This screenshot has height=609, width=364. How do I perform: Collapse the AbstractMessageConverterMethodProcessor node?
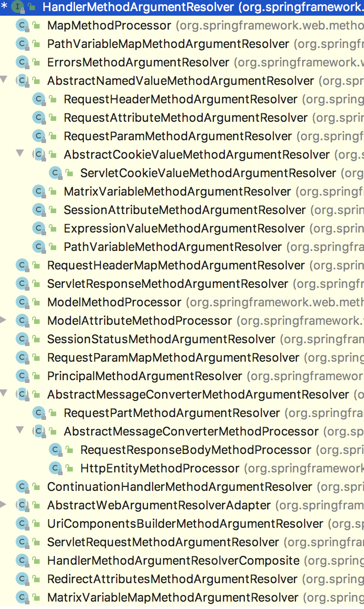point(20,430)
